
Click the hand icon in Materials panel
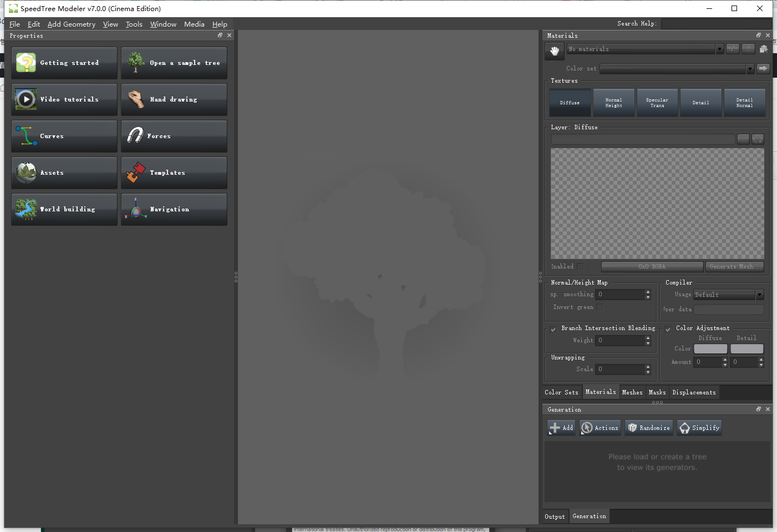555,51
